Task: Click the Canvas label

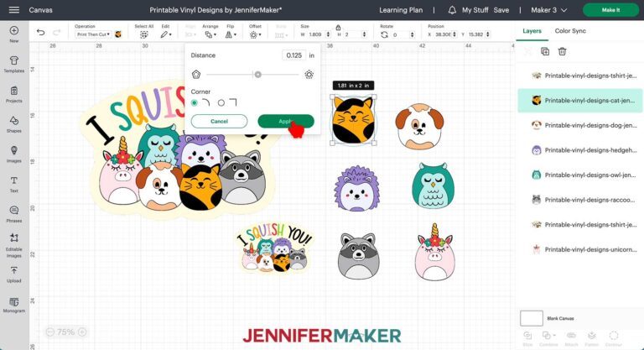Action: (x=40, y=10)
